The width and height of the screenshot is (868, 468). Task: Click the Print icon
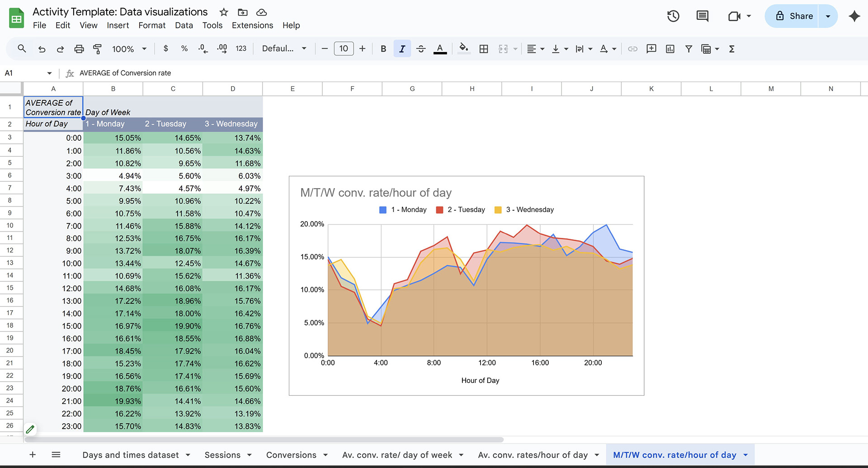click(x=79, y=49)
